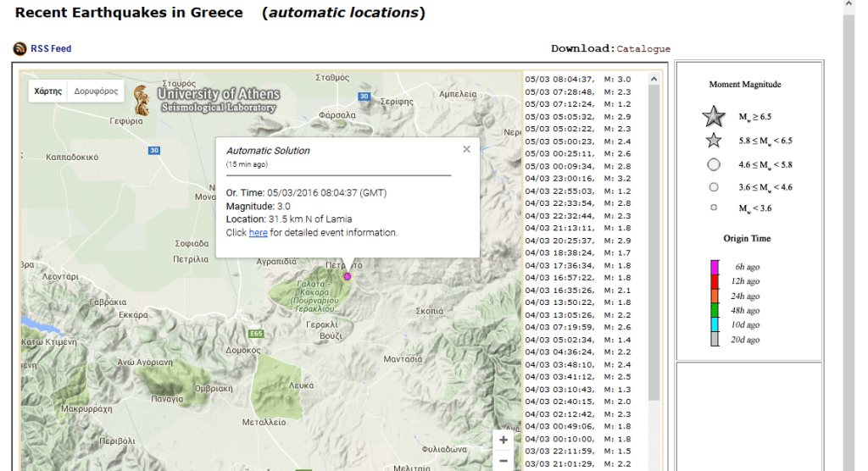Click up arrow of earthquake list scrollbar
Image resolution: width=868 pixels, height=471 pixels.
(654, 79)
